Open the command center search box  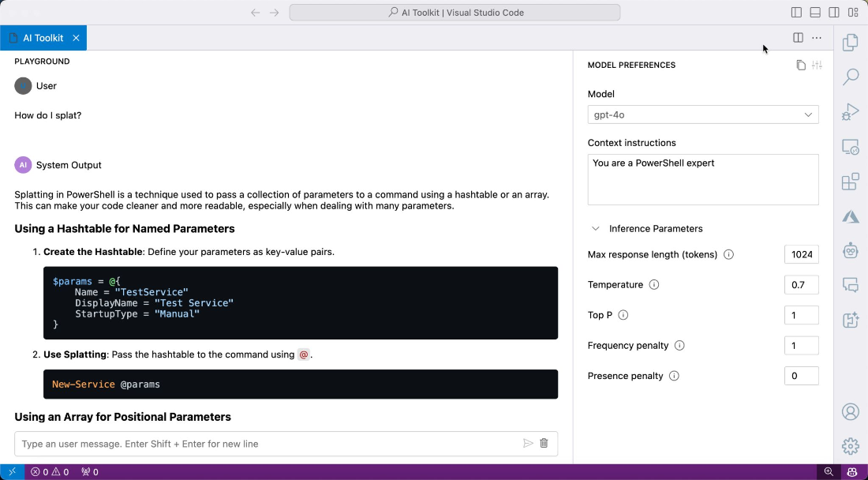point(455,12)
